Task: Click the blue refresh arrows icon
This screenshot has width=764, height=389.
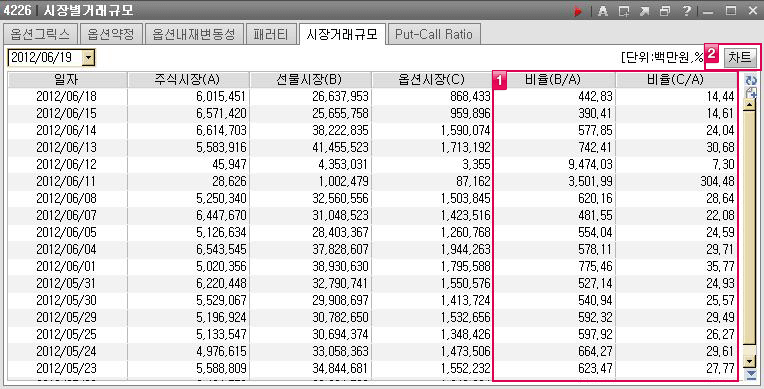Action: click(751, 80)
